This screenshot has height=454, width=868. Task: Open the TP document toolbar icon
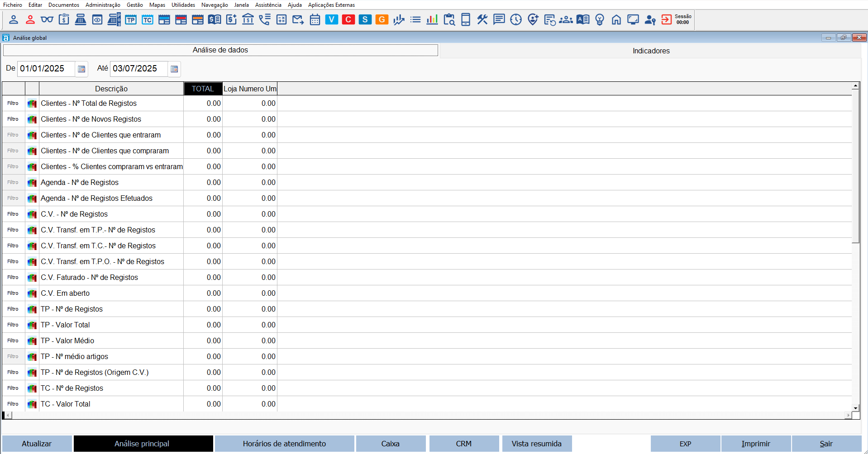click(131, 19)
